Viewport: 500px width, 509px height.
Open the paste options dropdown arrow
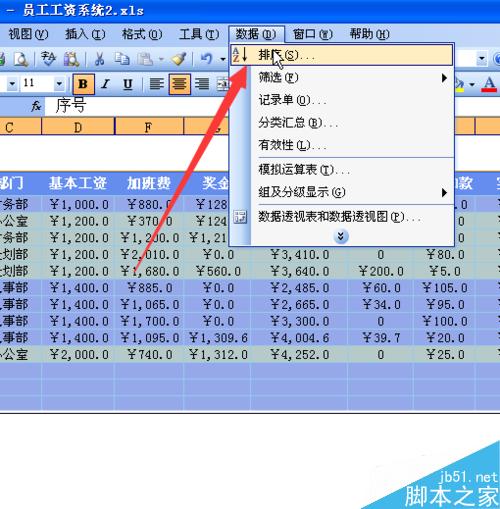click(x=161, y=59)
